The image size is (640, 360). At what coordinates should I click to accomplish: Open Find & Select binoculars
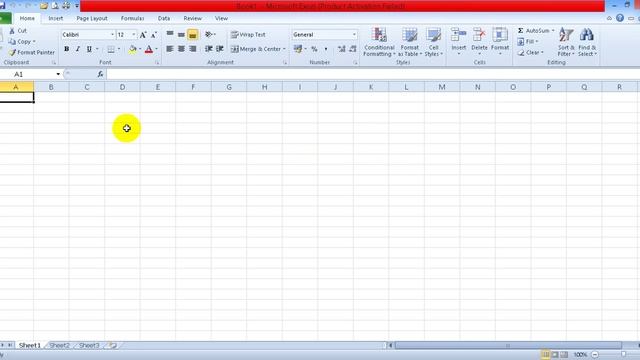click(x=587, y=42)
